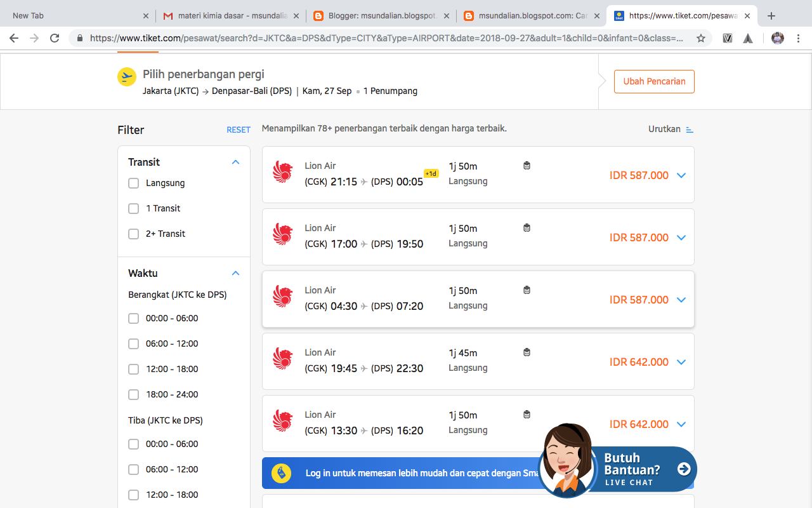Image resolution: width=812 pixels, height=508 pixels.
Task: Tick the 2+ Transit checkbox
Action: click(133, 234)
